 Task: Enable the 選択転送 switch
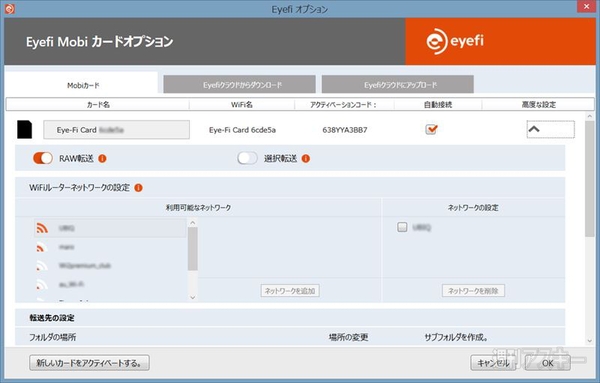point(247,158)
